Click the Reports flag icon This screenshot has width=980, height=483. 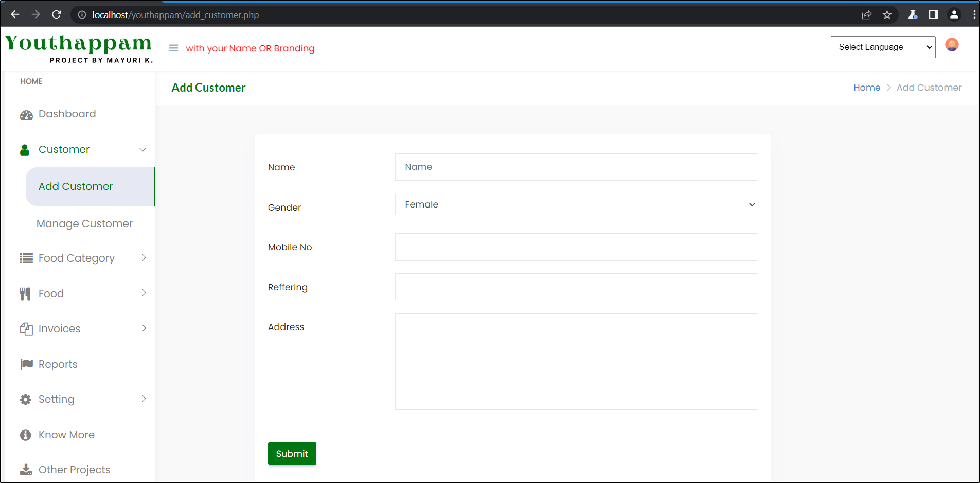[x=26, y=364]
